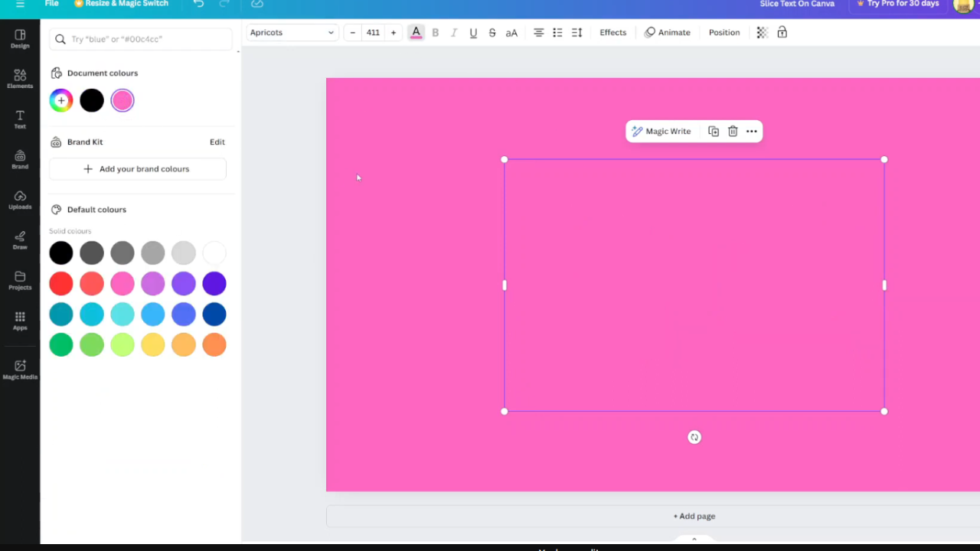Open the Brand sidebar panel
980x551 pixels.
[x=20, y=160]
